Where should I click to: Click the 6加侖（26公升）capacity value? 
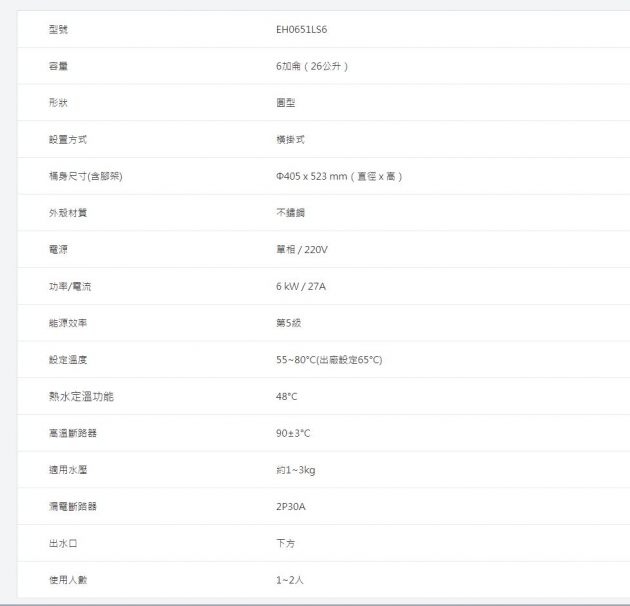click(x=312, y=66)
